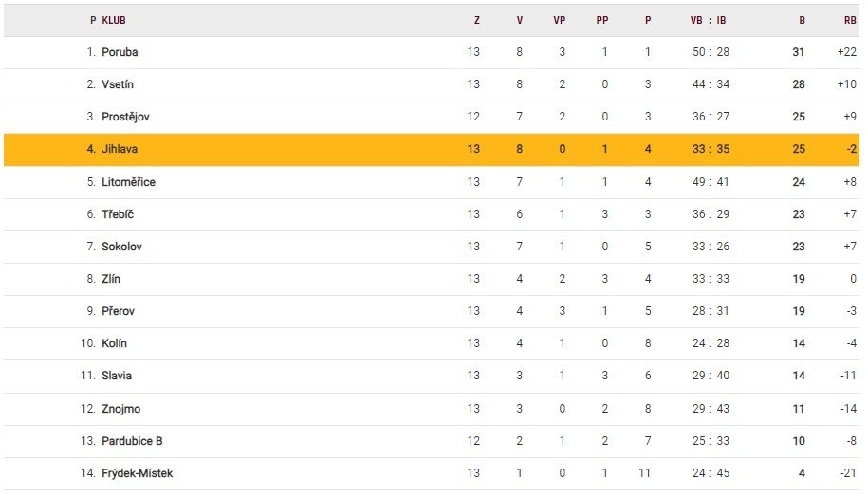This screenshot has height=497, width=868.
Task: Click the RB column header
Action: pyautogui.click(x=850, y=20)
